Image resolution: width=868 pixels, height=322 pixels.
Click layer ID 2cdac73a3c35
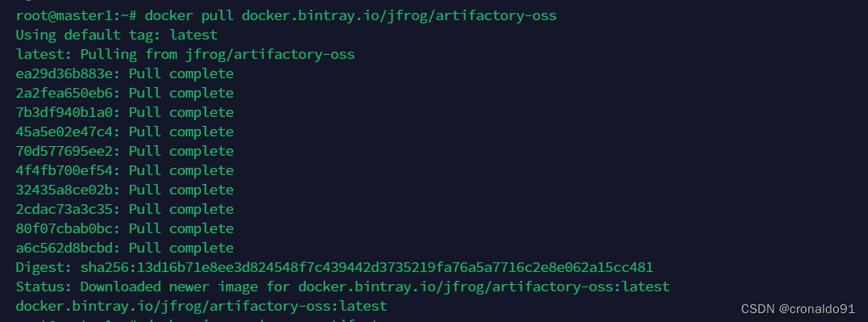coord(68,209)
